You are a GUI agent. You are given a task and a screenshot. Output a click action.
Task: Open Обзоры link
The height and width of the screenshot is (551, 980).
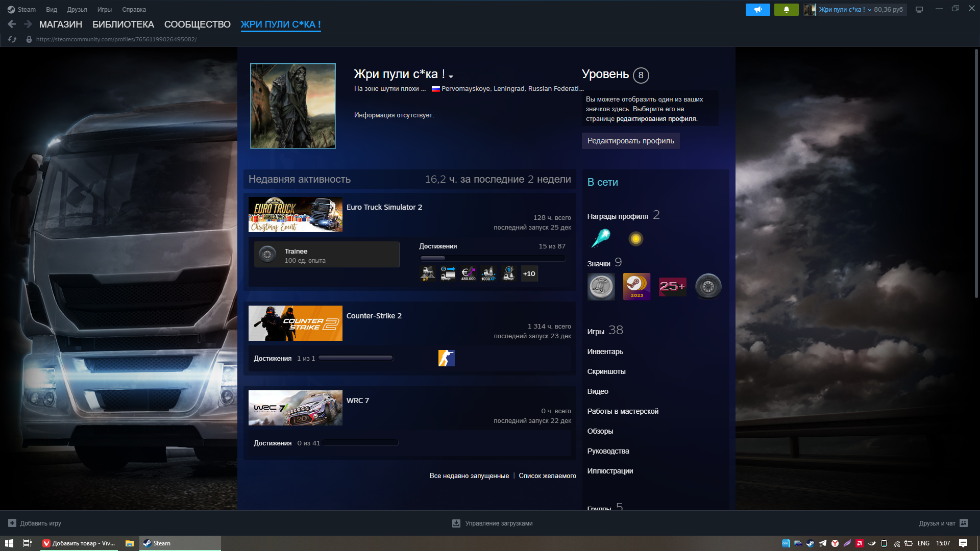[x=600, y=431]
